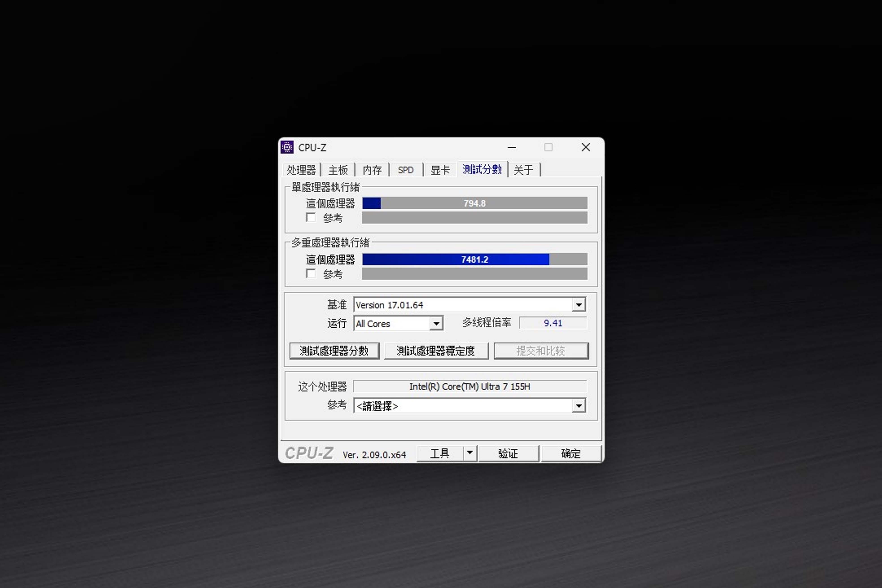Enable single-thread 參考 checkbox
Viewport: 882px width, 588px height.
[x=311, y=218]
